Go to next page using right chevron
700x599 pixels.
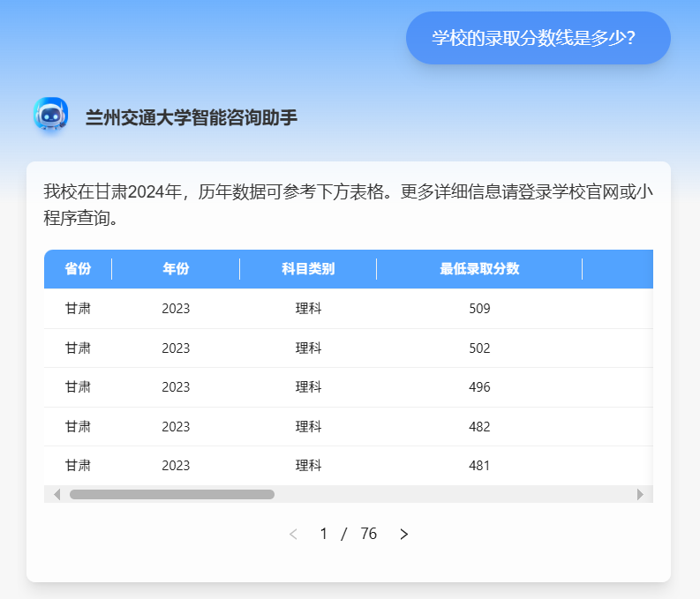(x=404, y=534)
